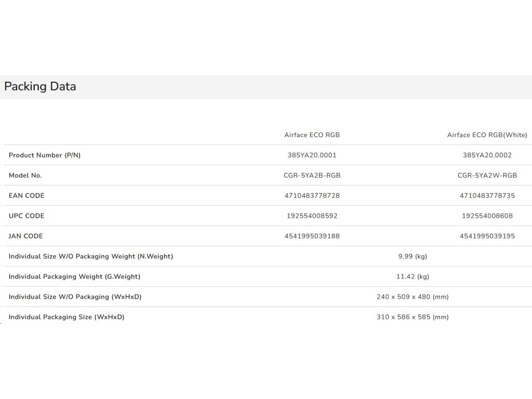Click the EAN CODE row label
Image resolution: width=532 pixels, height=399 pixels.
pyautogui.click(x=26, y=196)
